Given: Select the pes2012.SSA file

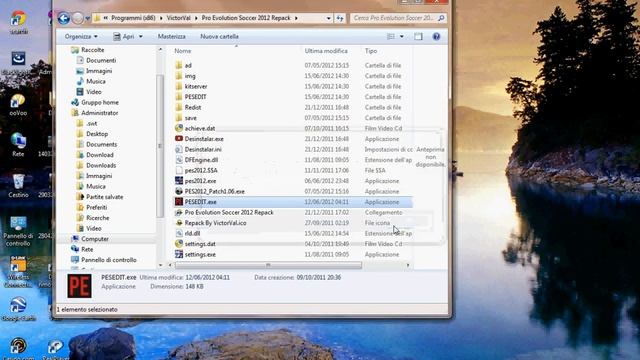Looking at the screenshot, I should (201, 171).
